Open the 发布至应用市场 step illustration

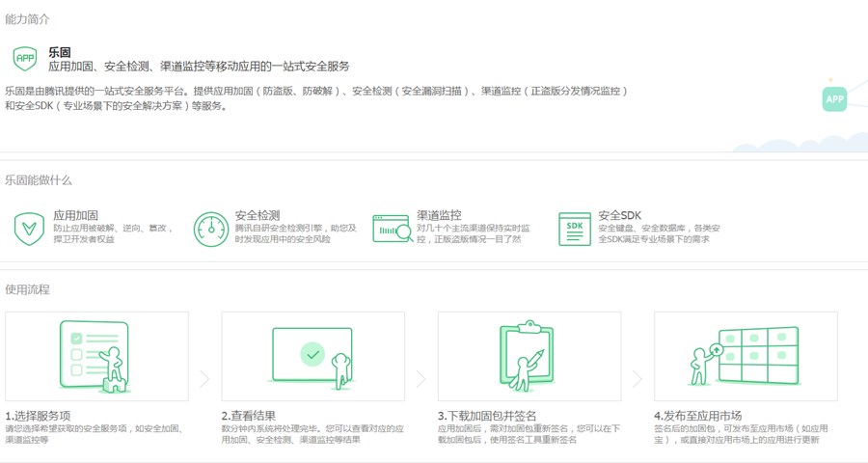pos(746,356)
